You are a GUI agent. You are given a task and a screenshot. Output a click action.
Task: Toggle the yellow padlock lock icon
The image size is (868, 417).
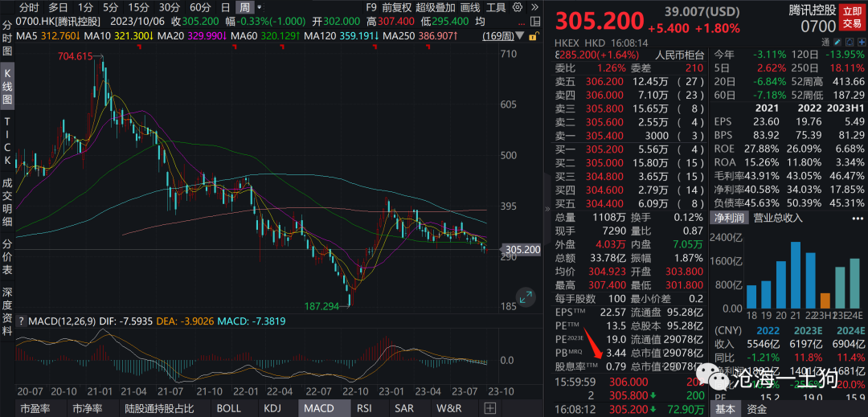[533, 36]
